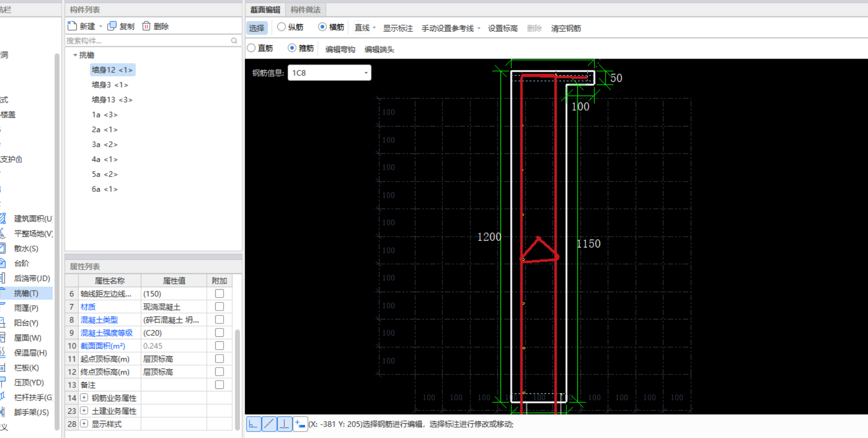Image resolution: width=868 pixels, height=438 pixels.
Task: Tick the 附加 checkbox for 材质
Action: click(219, 307)
